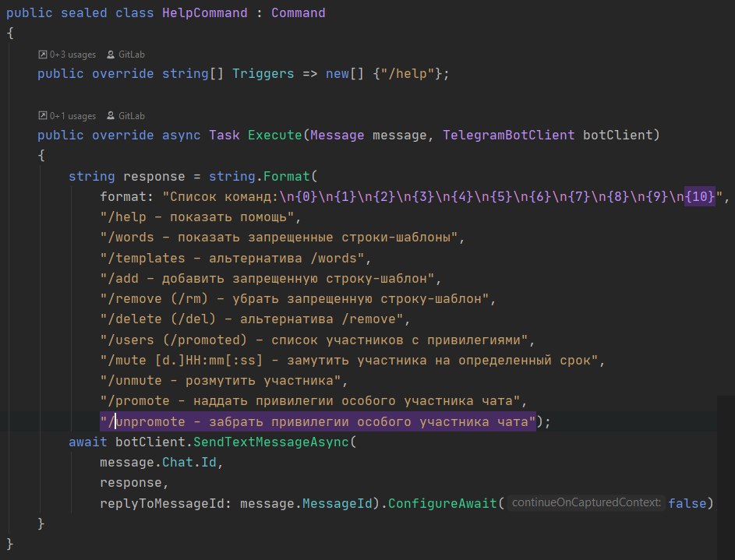
Task: Click the "/templates – альтернатива /words" string
Action: coord(232,258)
